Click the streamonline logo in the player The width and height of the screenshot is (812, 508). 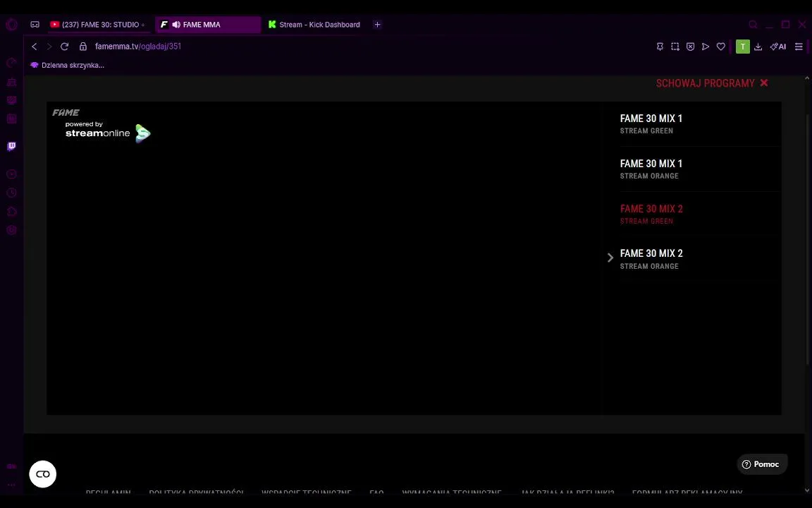pyautogui.click(x=108, y=133)
